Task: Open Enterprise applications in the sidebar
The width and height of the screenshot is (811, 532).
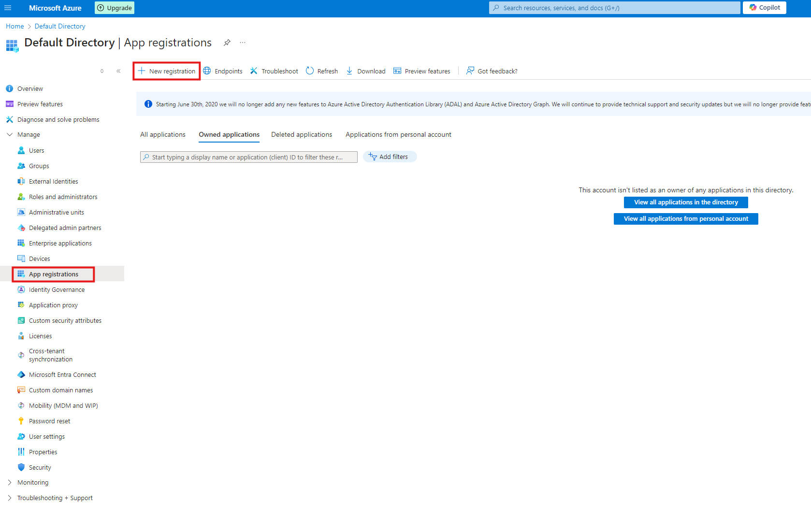Action: pos(60,244)
